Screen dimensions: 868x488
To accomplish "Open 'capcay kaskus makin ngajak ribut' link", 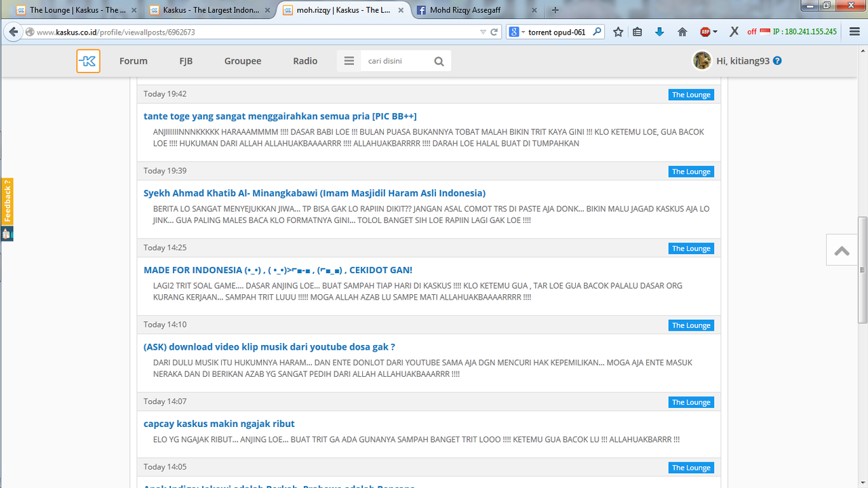I will point(219,424).
